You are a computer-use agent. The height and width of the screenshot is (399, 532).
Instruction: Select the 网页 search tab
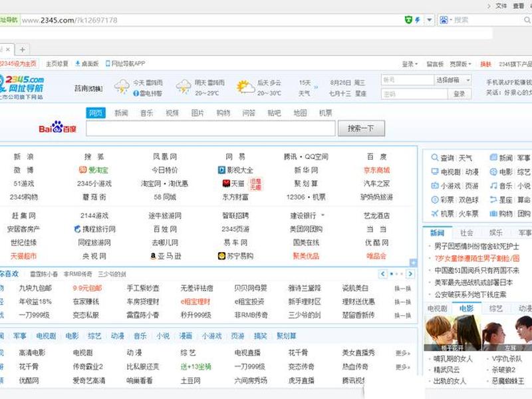(x=96, y=113)
